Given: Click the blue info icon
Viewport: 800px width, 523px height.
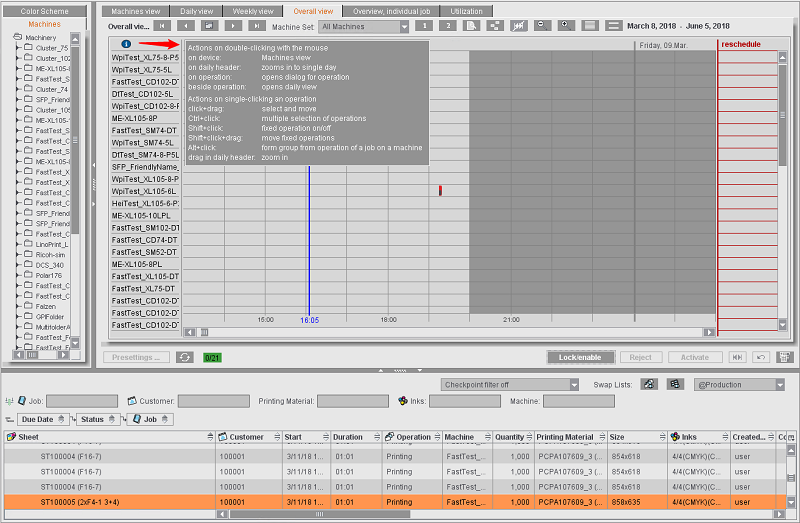Looking at the screenshot, I should [126, 44].
